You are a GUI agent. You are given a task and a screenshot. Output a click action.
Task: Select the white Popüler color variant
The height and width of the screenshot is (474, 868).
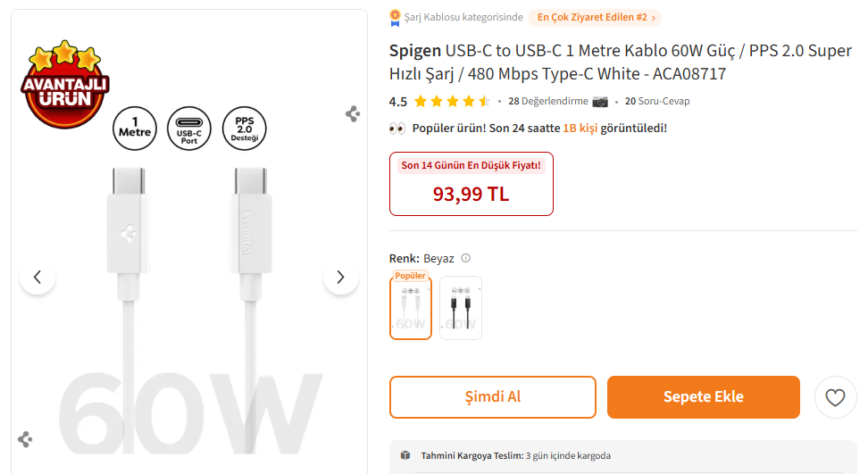pos(411,309)
